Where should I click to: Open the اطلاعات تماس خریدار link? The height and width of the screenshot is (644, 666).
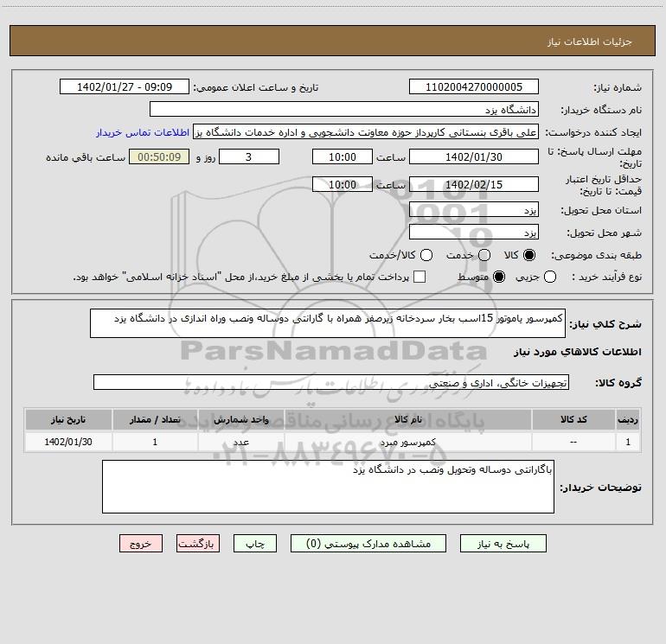tap(143, 132)
